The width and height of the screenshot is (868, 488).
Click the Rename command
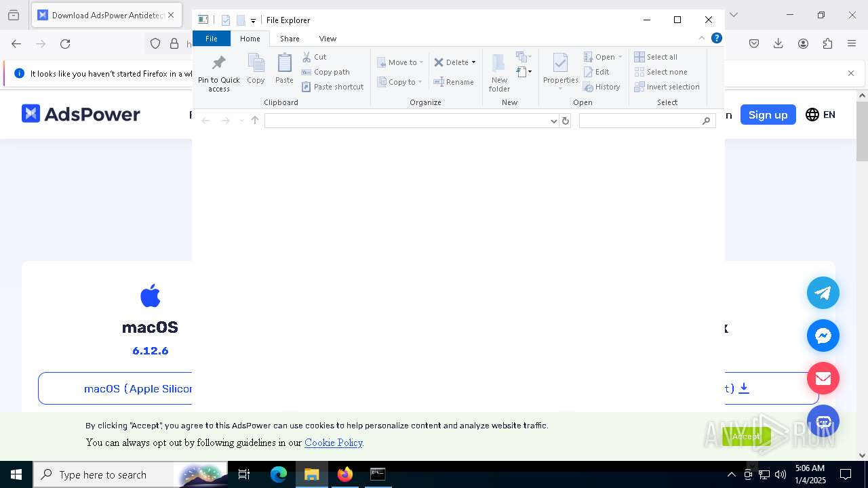454,82
